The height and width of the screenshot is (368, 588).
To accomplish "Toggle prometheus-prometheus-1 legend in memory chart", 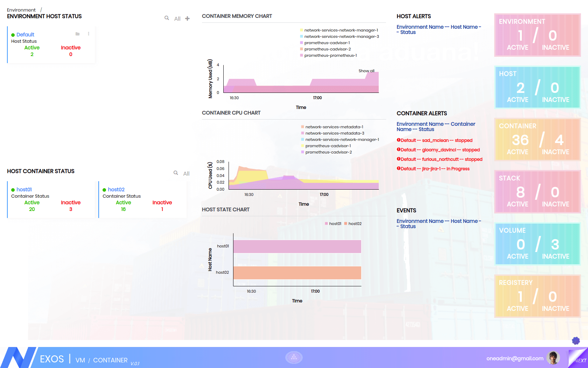I will (x=330, y=55).
